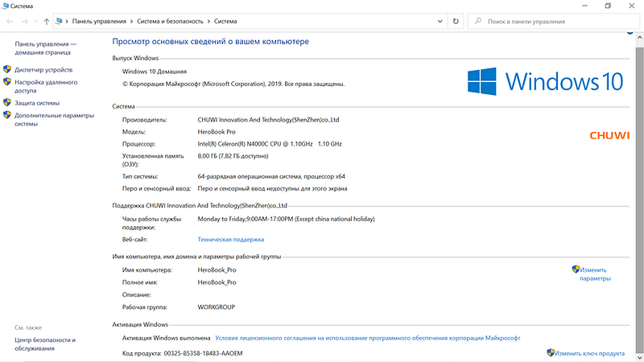This screenshot has width=644, height=362.
Task: Click Изменить ключ продукта link
Action: (x=589, y=353)
